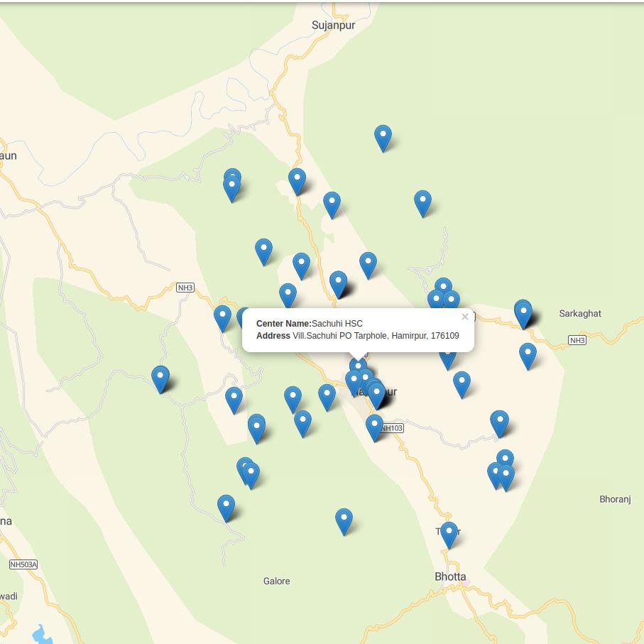The height and width of the screenshot is (644, 644).
Task: Open the marker directly above the Galore label
Action: coord(344,520)
